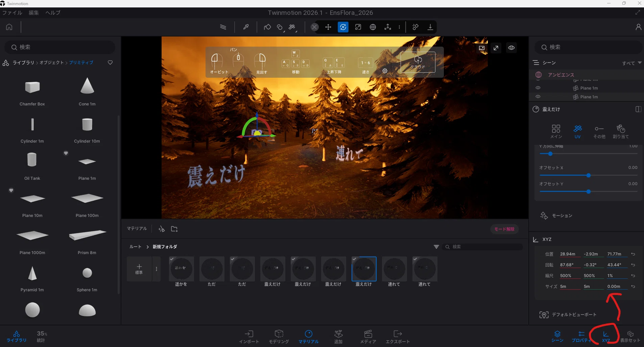Toggle visibility of second Plane 1m
644x347 pixels.
coord(538,97)
